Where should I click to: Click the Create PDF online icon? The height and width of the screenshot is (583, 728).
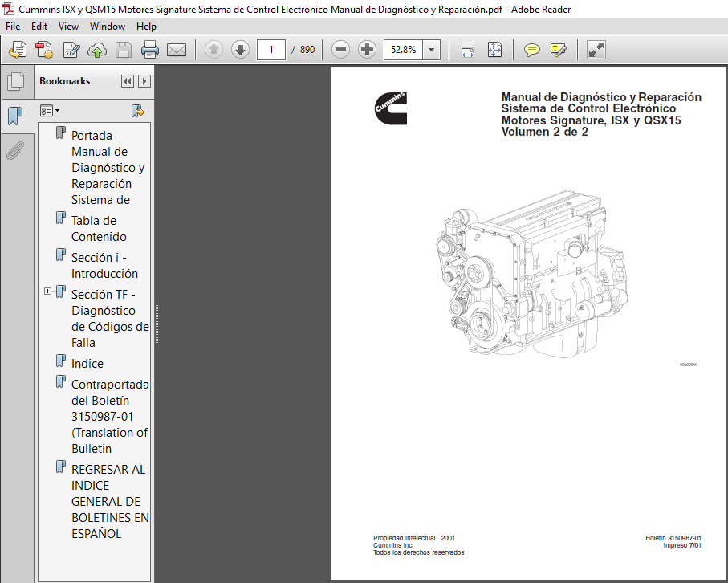tap(44, 50)
